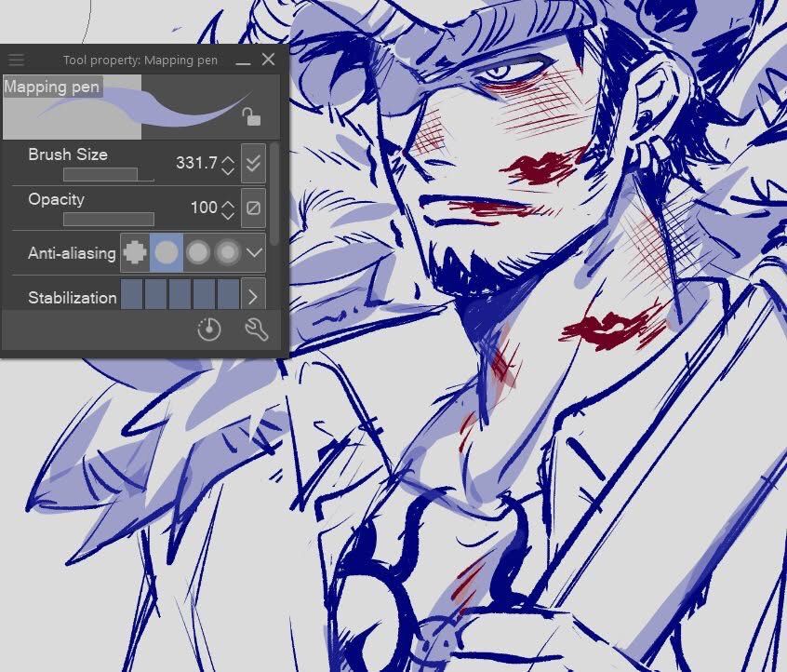The image size is (787, 672).
Task: Open Opacity dynamics settings button
Action: coord(253,208)
